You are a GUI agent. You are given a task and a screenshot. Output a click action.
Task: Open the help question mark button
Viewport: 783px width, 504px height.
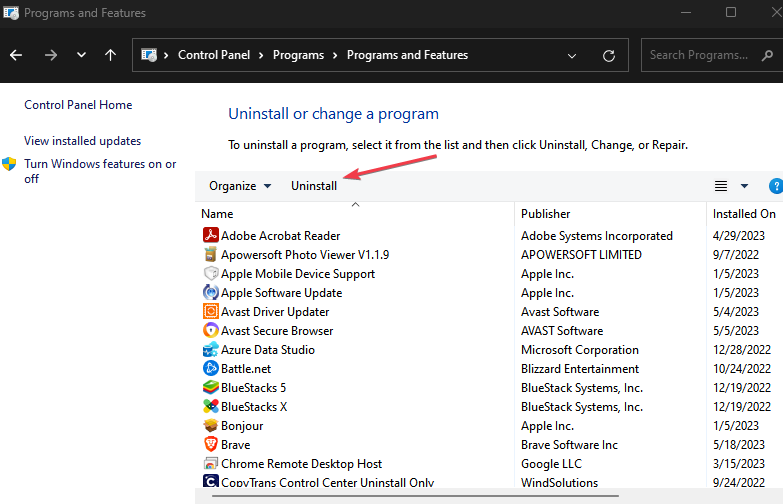point(776,186)
